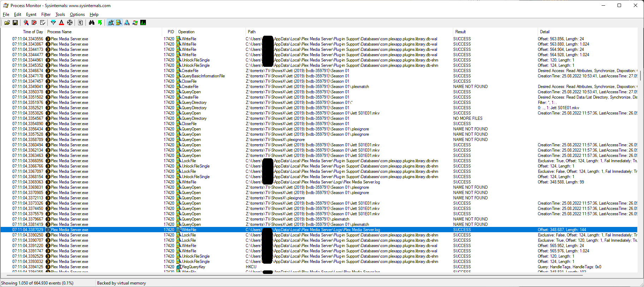Click detail 'Filter: *, 1: .'

tap(547, 102)
